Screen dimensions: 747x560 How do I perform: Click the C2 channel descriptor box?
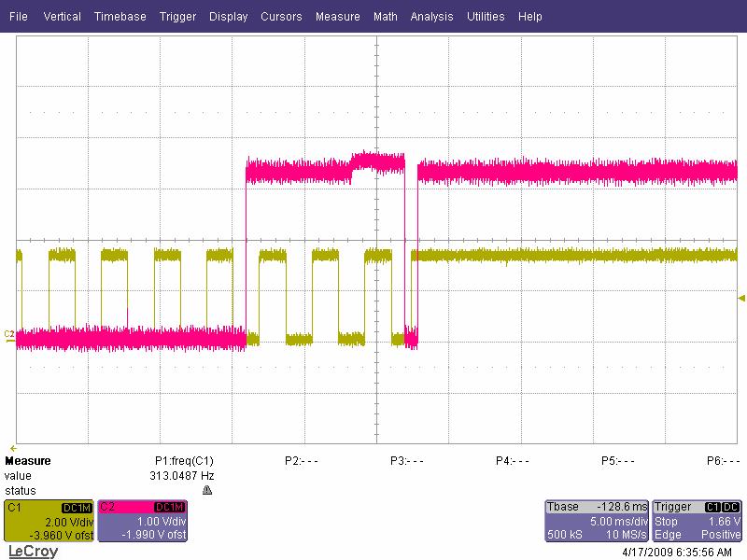tap(143, 521)
